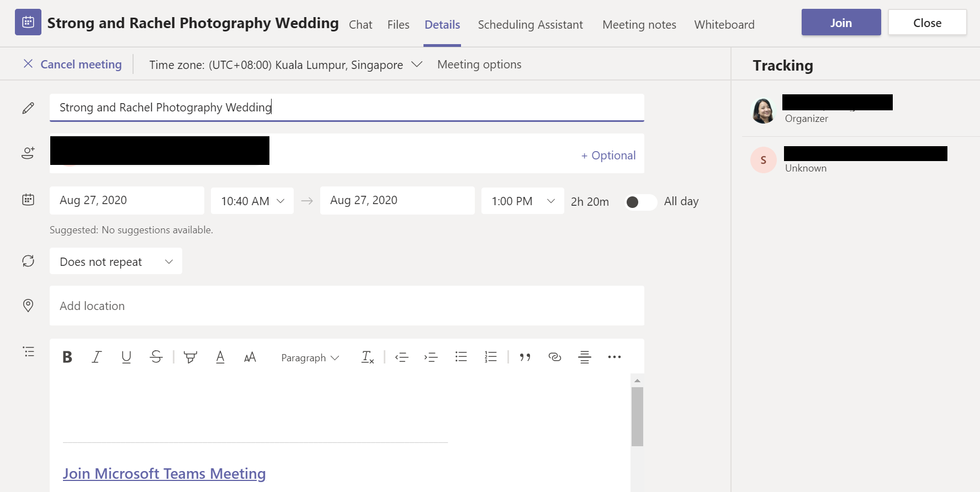This screenshot has width=980, height=492.
Task: Open the end time 1:00 PM dropdown
Action: [x=523, y=201]
